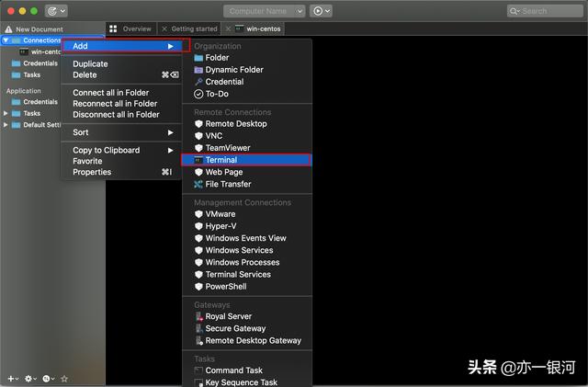Click the VNC shield icon
This screenshot has height=387, width=588.
point(198,136)
